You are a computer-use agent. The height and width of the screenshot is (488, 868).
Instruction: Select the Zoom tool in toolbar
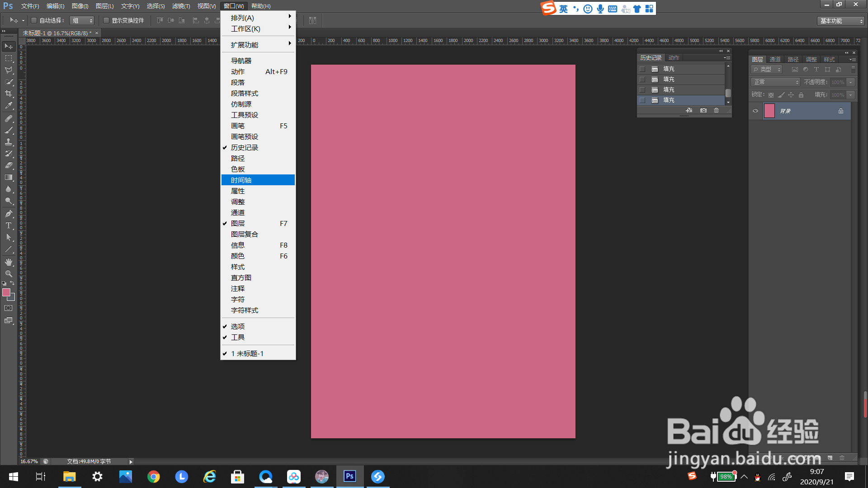pos(9,274)
